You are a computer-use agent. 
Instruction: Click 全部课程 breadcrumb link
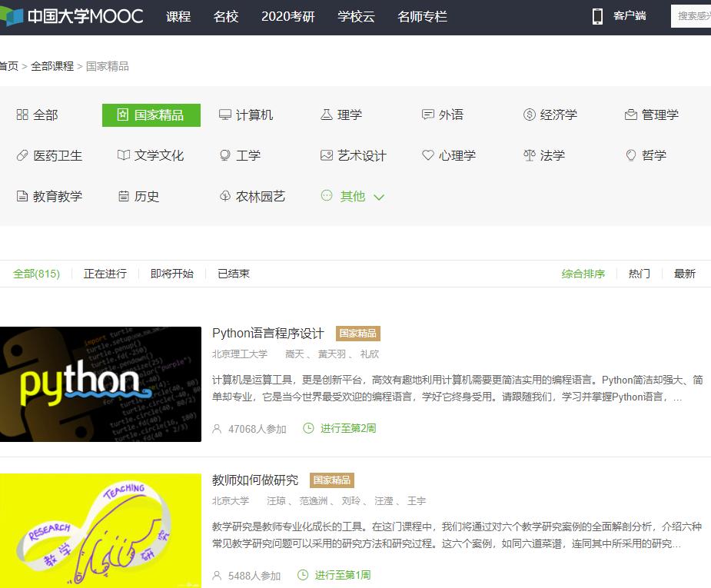(52, 66)
